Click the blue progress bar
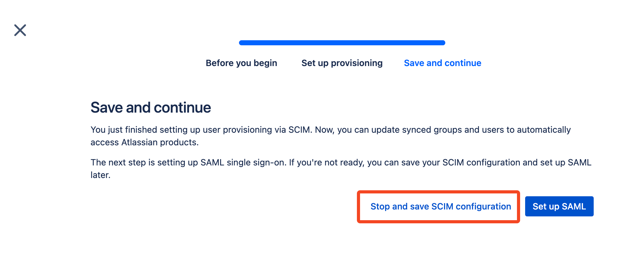The width and height of the screenshot is (644, 262). 342,43
